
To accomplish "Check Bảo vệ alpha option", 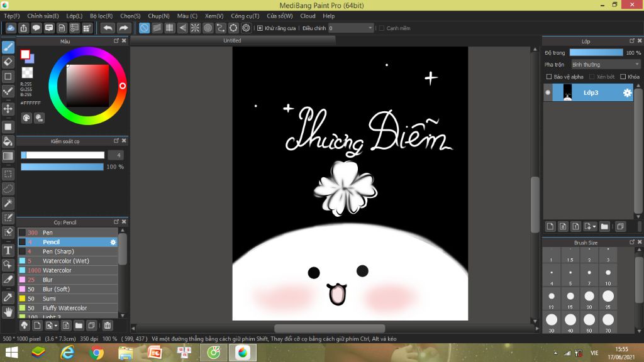I will tap(548, 77).
